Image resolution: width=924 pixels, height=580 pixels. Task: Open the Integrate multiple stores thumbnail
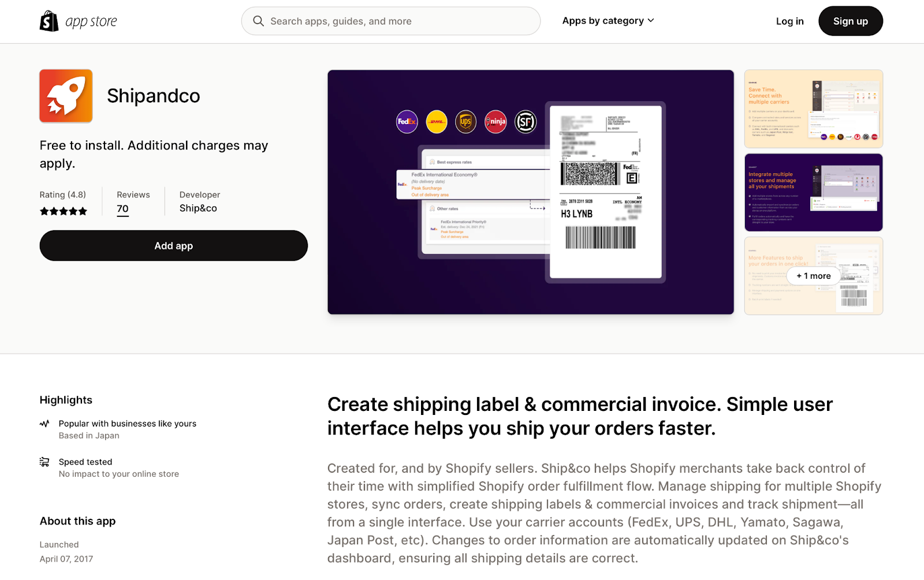[x=814, y=192]
